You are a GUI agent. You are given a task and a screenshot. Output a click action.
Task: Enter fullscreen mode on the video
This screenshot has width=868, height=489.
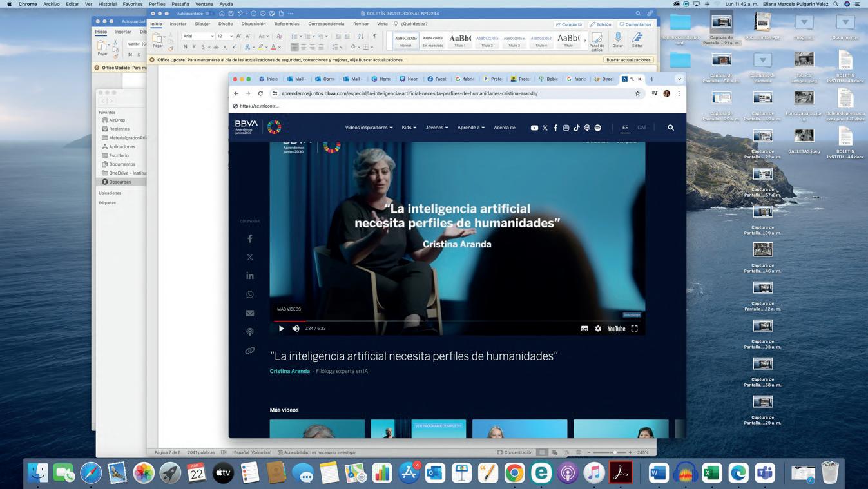coord(635,329)
